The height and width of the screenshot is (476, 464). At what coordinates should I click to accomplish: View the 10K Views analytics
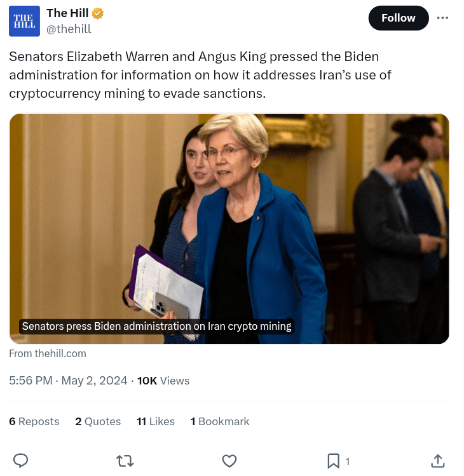point(163,381)
